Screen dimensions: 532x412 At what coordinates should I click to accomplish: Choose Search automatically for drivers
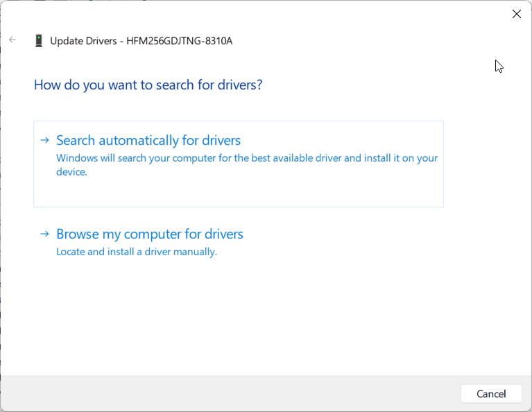[238, 164]
